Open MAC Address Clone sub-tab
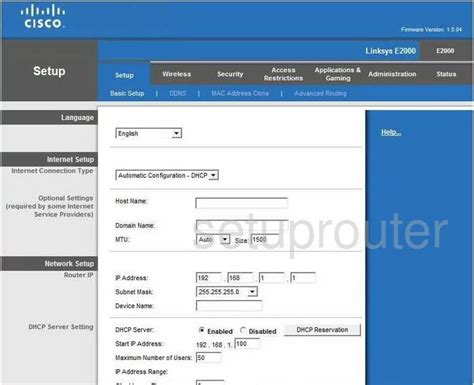This screenshot has width=474, height=385. pyautogui.click(x=240, y=93)
